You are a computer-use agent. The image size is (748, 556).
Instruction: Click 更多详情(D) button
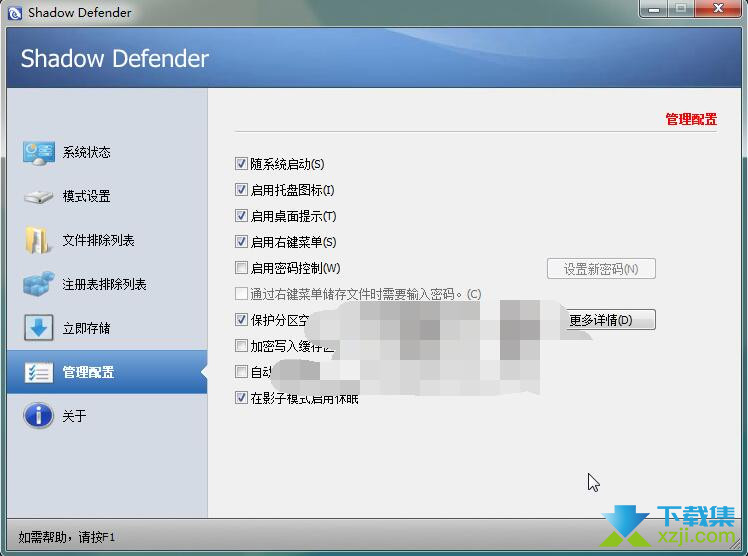click(x=610, y=319)
